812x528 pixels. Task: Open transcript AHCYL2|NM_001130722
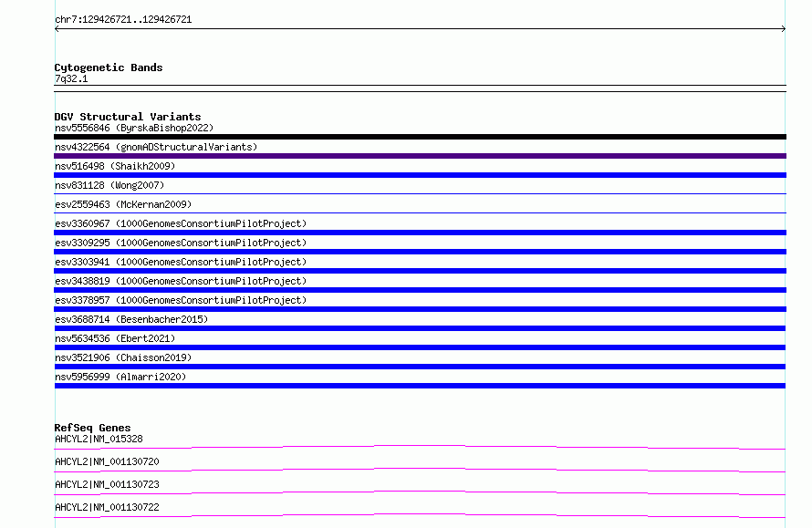(107, 507)
